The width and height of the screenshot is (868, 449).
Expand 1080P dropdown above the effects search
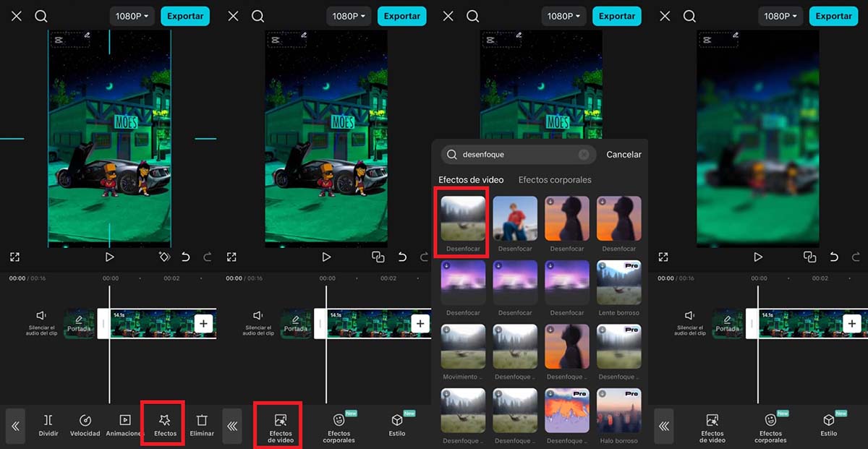tap(564, 16)
